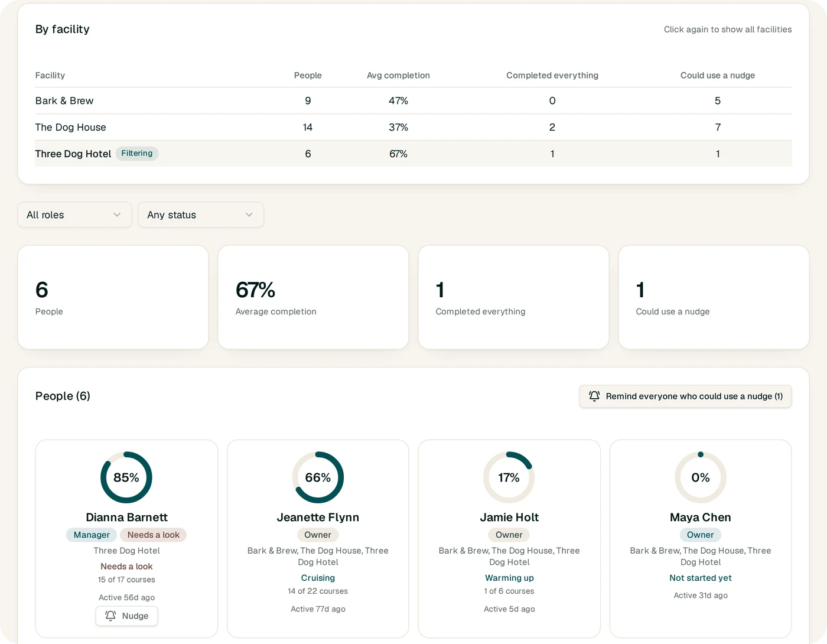Click Not started yet on Maya Chen's card

(x=701, y=578)
